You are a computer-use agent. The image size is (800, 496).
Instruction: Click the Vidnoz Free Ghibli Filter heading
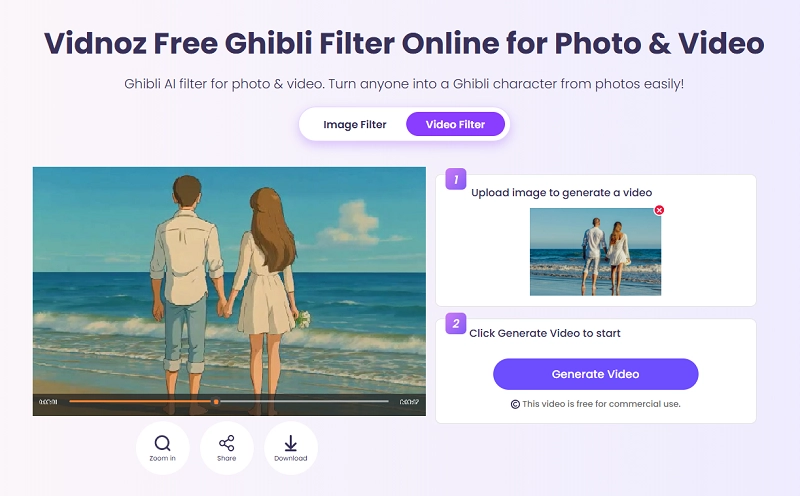[404, 43]
